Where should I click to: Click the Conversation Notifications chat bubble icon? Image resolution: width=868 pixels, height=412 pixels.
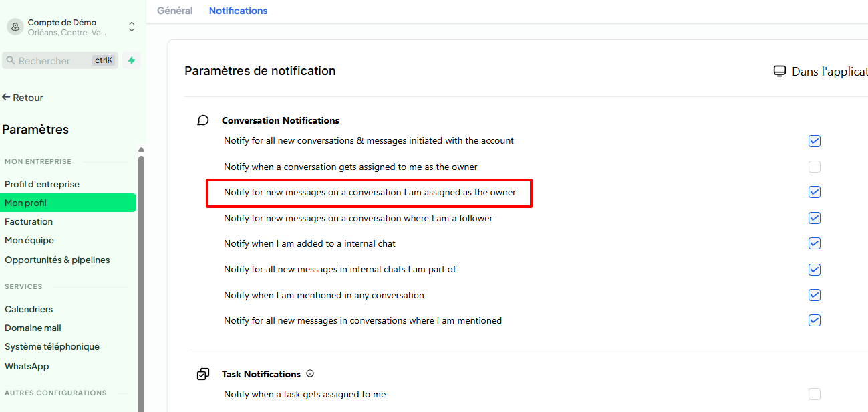click(x=203, y=120)
